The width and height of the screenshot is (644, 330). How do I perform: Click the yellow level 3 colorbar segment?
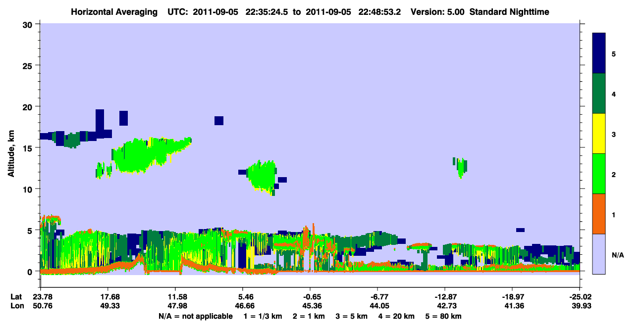[x=599, y=134]
